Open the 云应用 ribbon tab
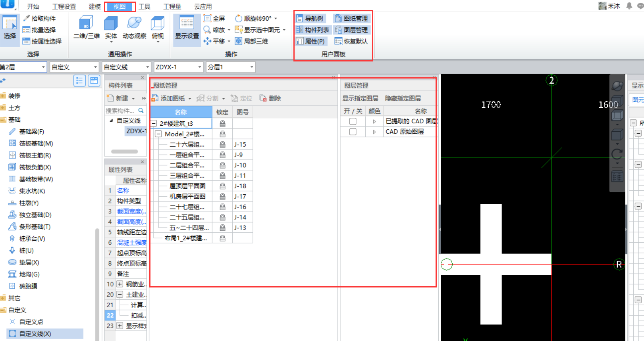The image size is (644, 341). pos(203,6)
